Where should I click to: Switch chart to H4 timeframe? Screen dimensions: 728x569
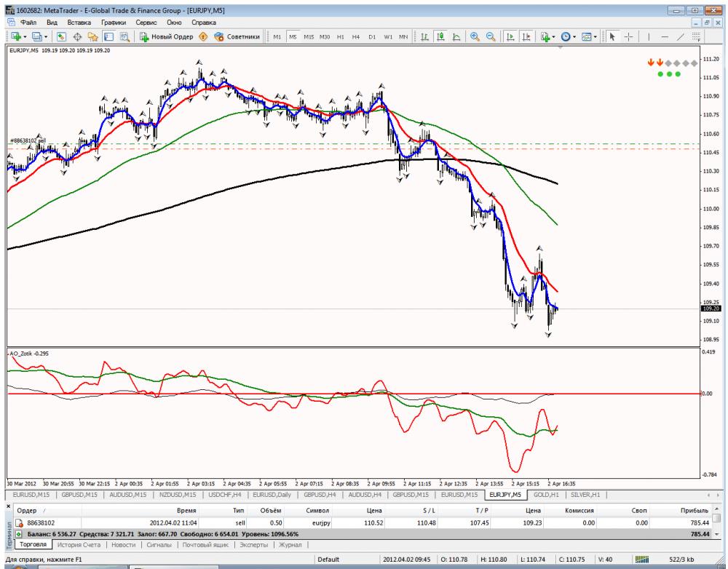(356, 36)
